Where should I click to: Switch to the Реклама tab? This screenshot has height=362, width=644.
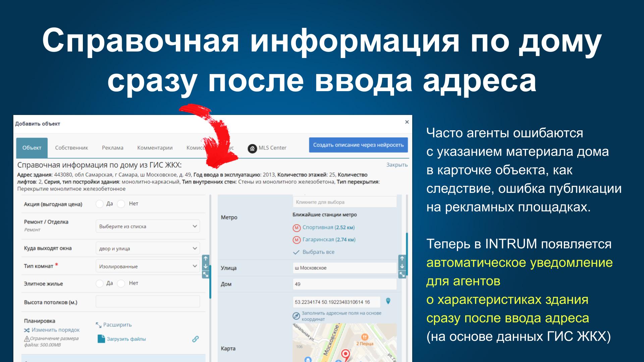click(113, 148)
